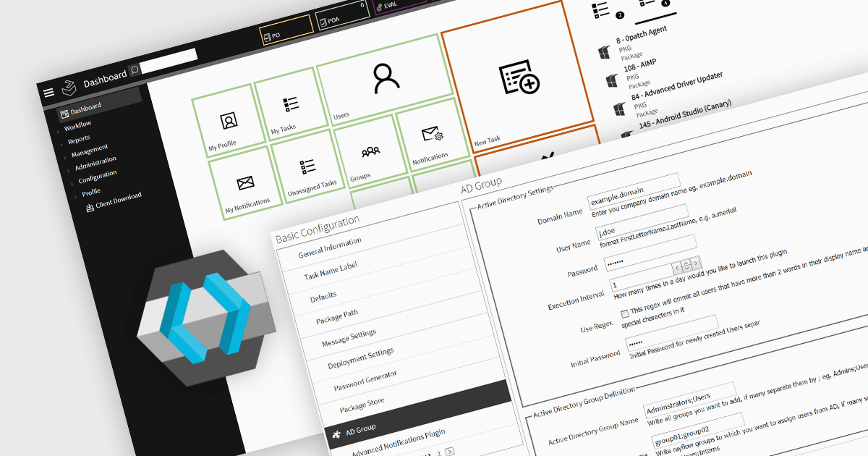Open the My Profile tile icon
Viewport: 868px width, 456px height.
(x=228, y=120)
